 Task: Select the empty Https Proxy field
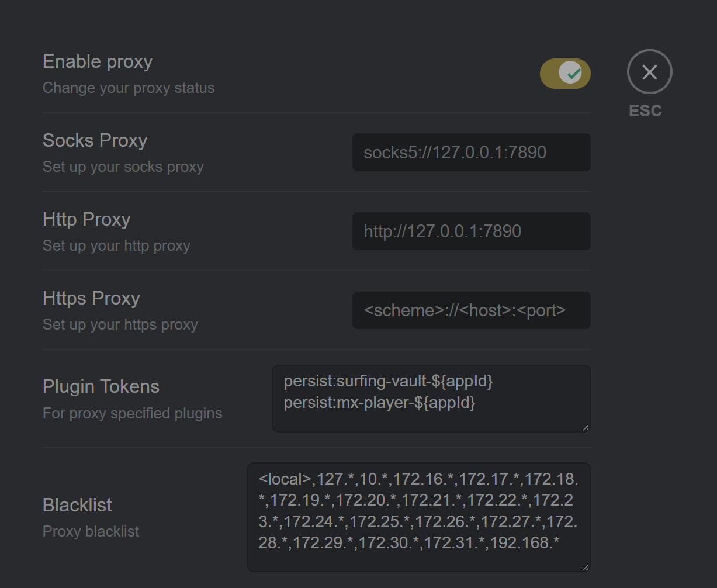click(471, 310)
